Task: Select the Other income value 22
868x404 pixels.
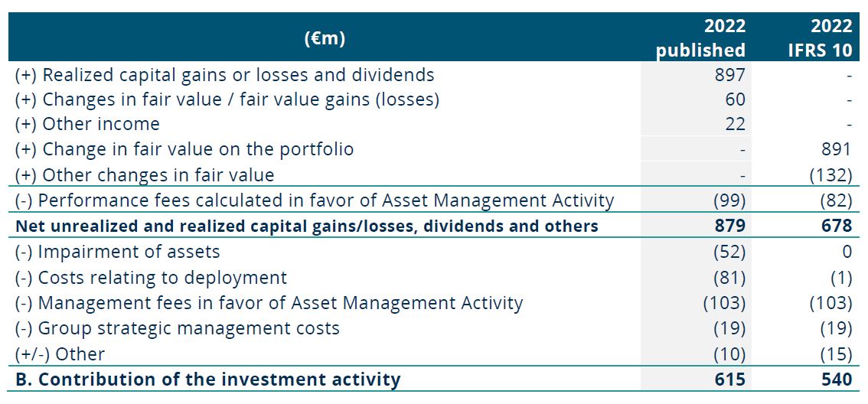Action: pyautogui.click(x=735, y=124)
